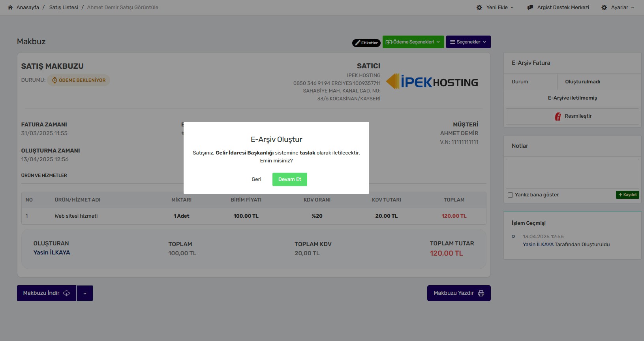The width and height of the screenshot is (644, 341).
Task: Click the printer icon on Makbuzu Yazdır
Action: [x=481, y=293]
